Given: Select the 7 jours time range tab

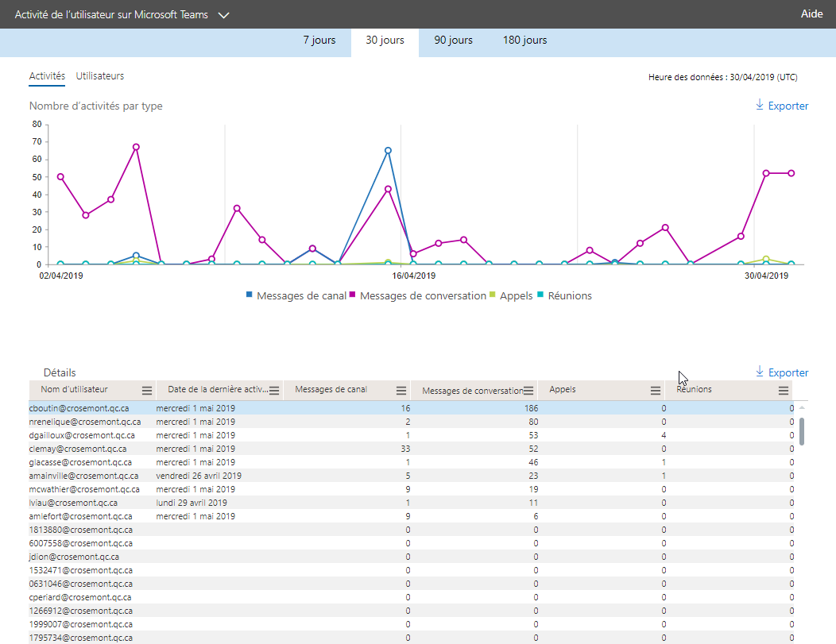Looking at the screenshot, I should pyautogui.click(x=319, y=40).
